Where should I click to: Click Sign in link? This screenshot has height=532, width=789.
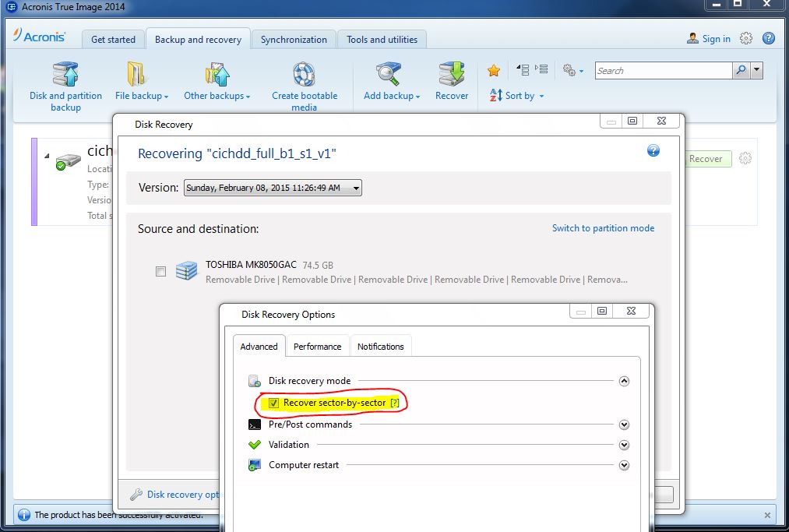[709, 39]
